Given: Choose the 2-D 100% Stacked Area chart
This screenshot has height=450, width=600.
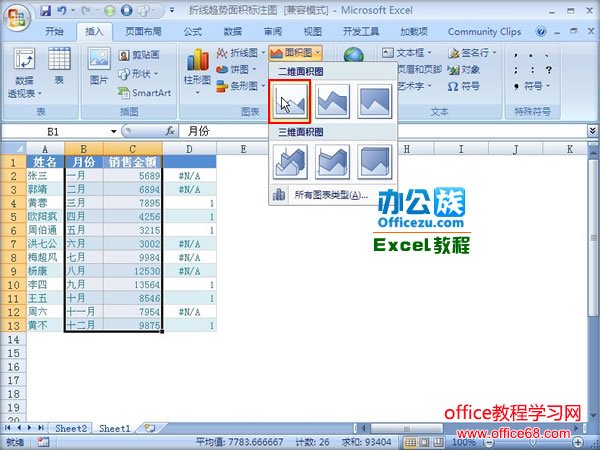Looking at the screenshot, I should (x=374, y=101).
